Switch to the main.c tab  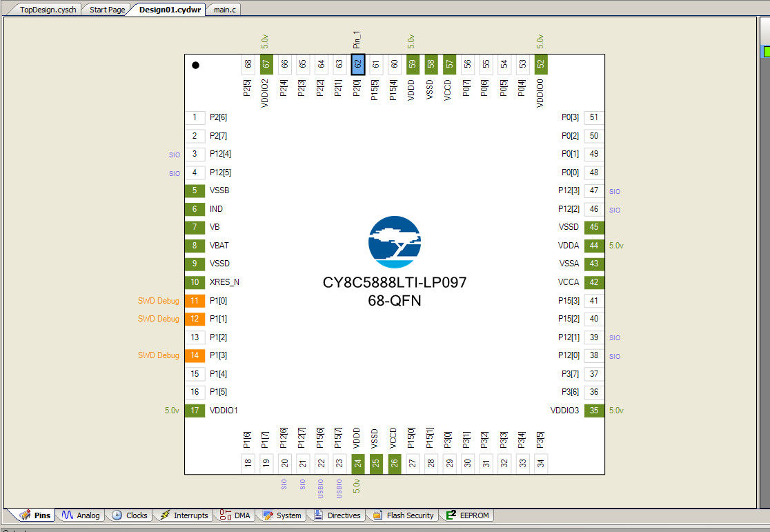224,10
